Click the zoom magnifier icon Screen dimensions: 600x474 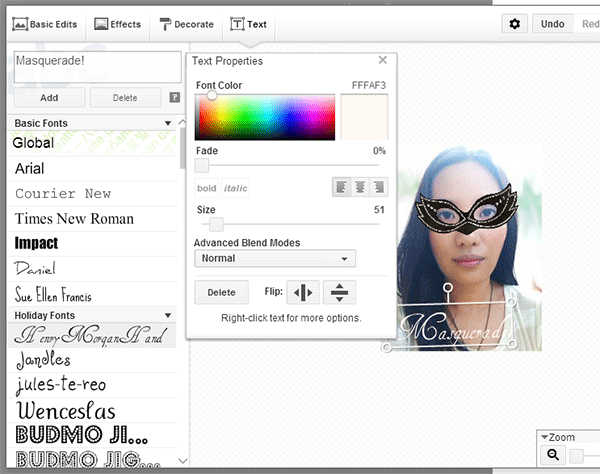point(553,457)
